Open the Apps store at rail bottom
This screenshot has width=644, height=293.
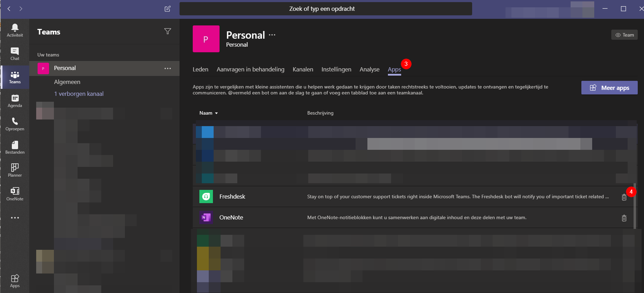click(x=15, y=281)
